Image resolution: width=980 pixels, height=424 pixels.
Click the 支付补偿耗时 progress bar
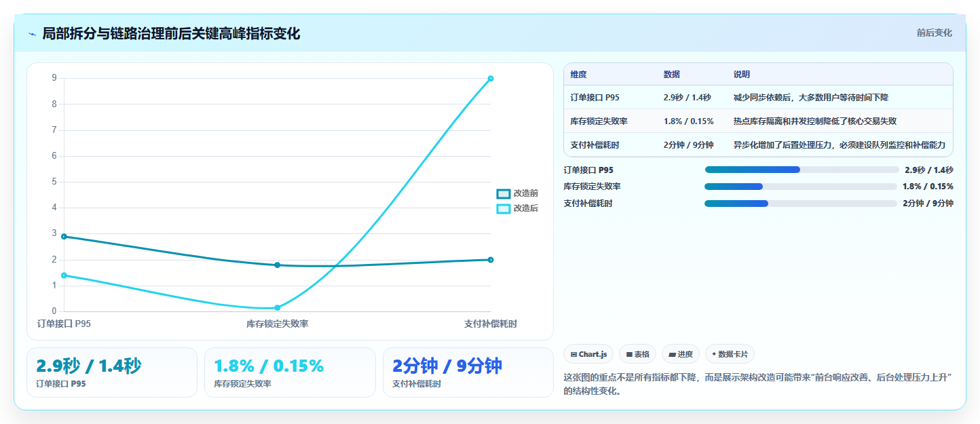tap(801, 204)
